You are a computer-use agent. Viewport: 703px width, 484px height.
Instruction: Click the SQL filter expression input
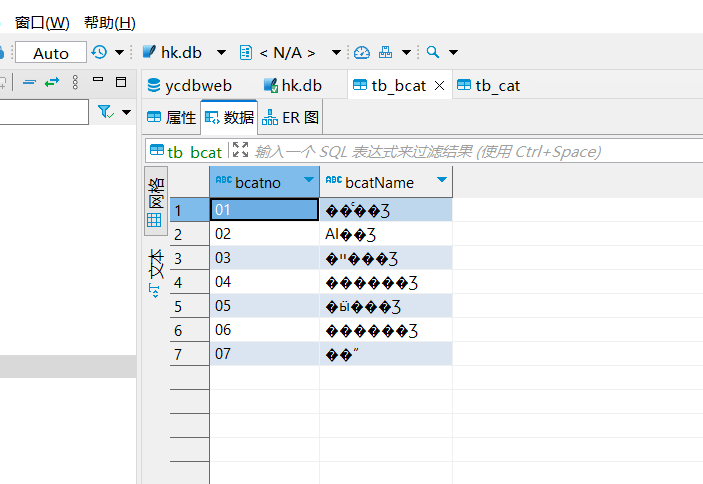coord(428,151)
